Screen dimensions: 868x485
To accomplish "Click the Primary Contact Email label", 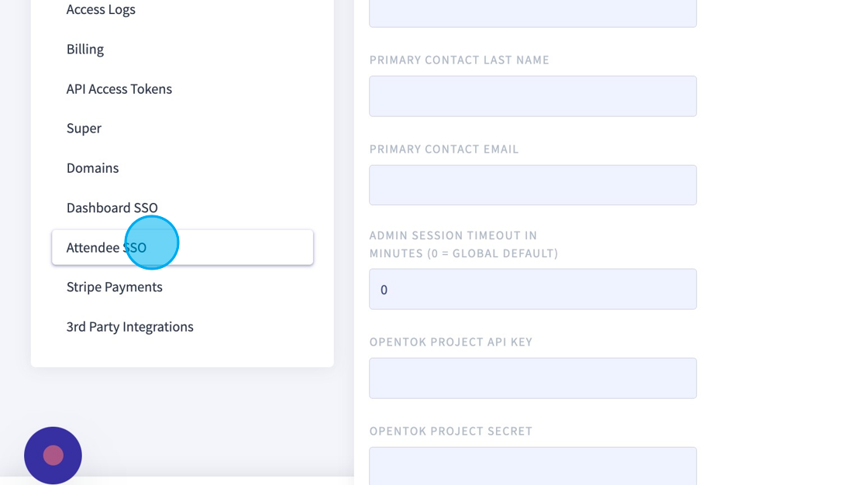I will coord(444,149).
